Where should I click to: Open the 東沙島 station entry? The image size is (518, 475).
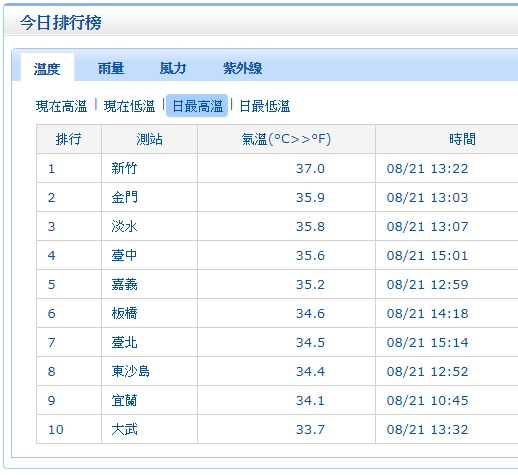(x=131, y=371)
